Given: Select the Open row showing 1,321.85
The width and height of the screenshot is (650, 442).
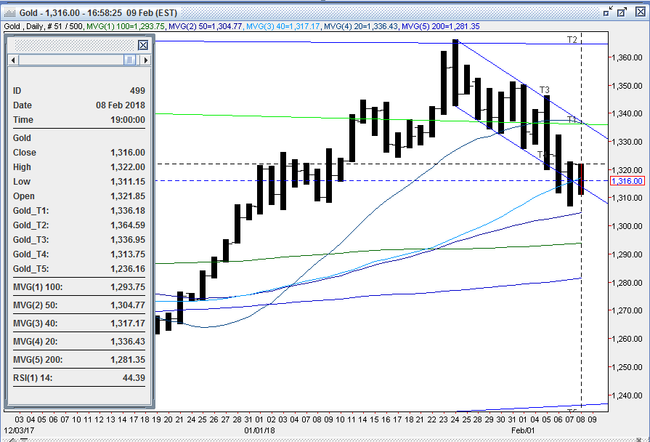Looking at the screenshot, I should pos(79,196).
